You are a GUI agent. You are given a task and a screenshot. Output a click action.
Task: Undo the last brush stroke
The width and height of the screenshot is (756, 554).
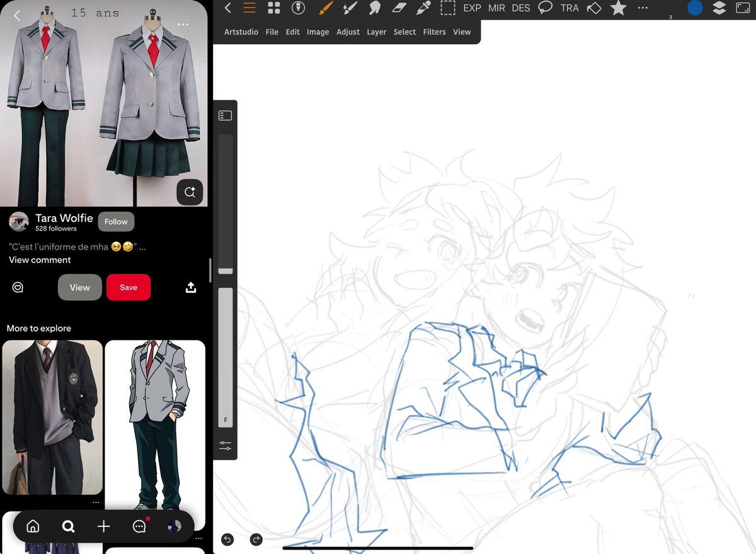click(x=227, y=540)
